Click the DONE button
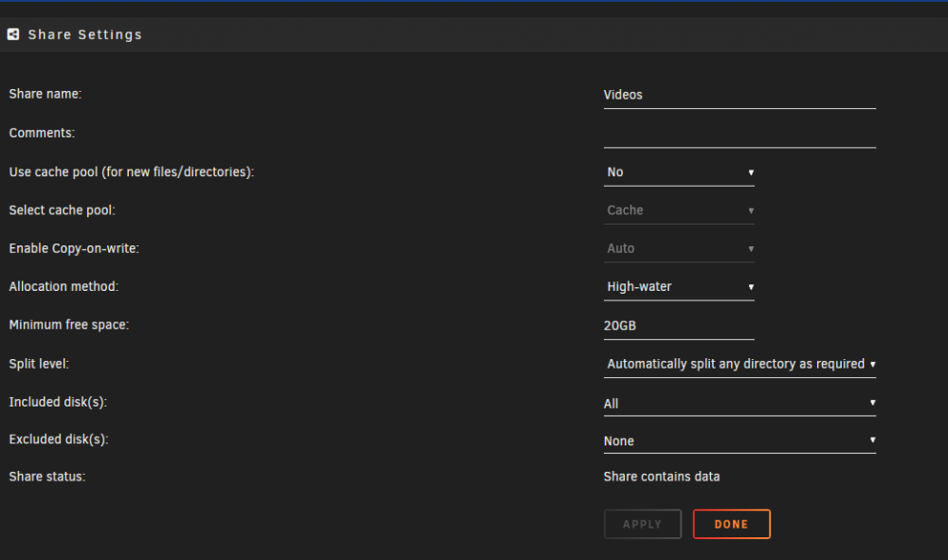Image resolution: width=948 pixels, height=560 pixels. (x=732, y=524)
